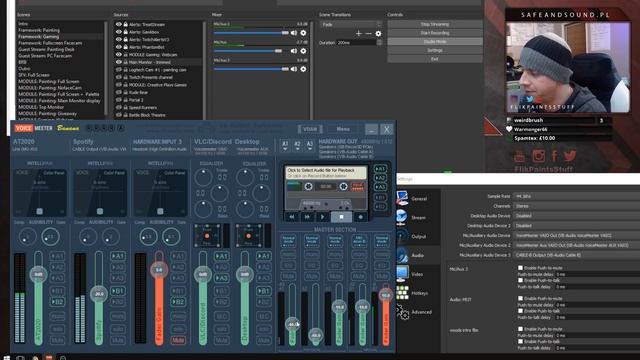Screen dimensions: 640x360
Task: Play the Voicemeeter cassette recorder
Action: (x=323, y=217)
